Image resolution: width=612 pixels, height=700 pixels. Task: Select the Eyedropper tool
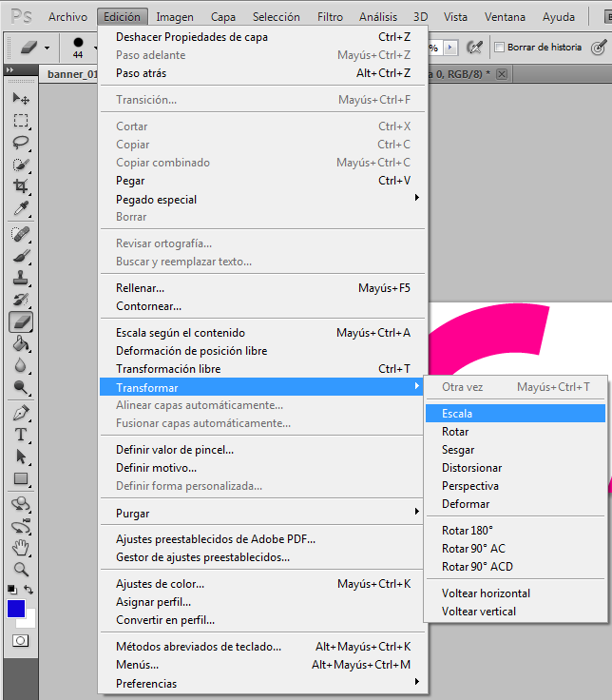[x=21, y=208]
